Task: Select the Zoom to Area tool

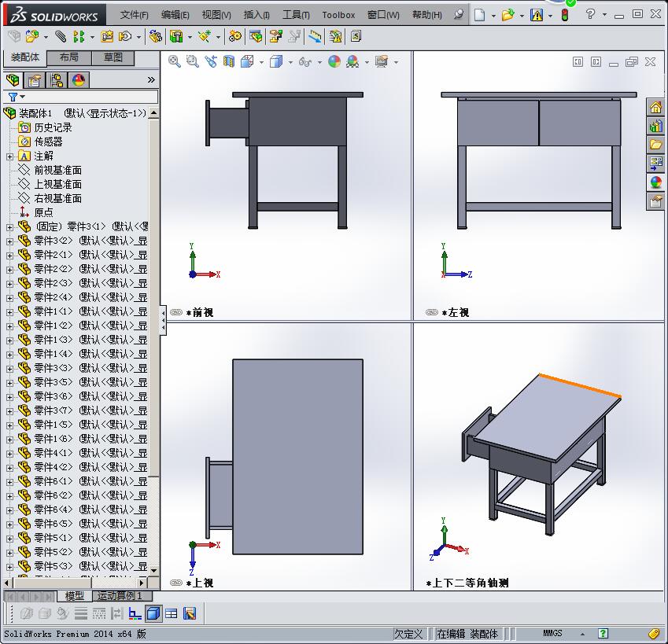Action: [x=193, y=61]
